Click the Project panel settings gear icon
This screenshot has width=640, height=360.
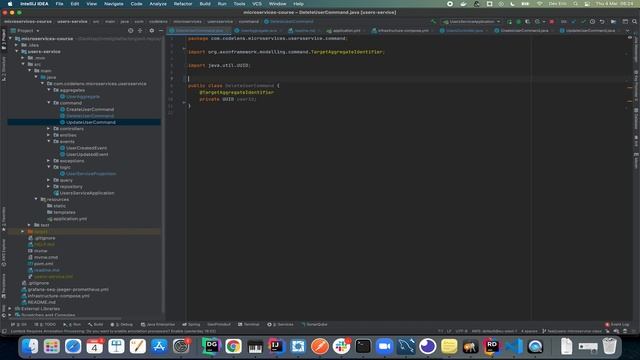pos(151,31)
